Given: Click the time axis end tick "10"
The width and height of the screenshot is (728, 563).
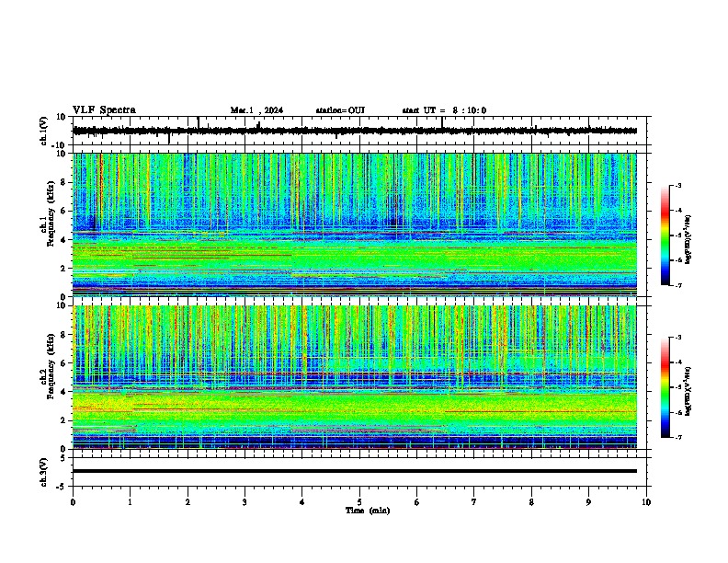Looking at the screenshot, I should click(x=646, y=502).
